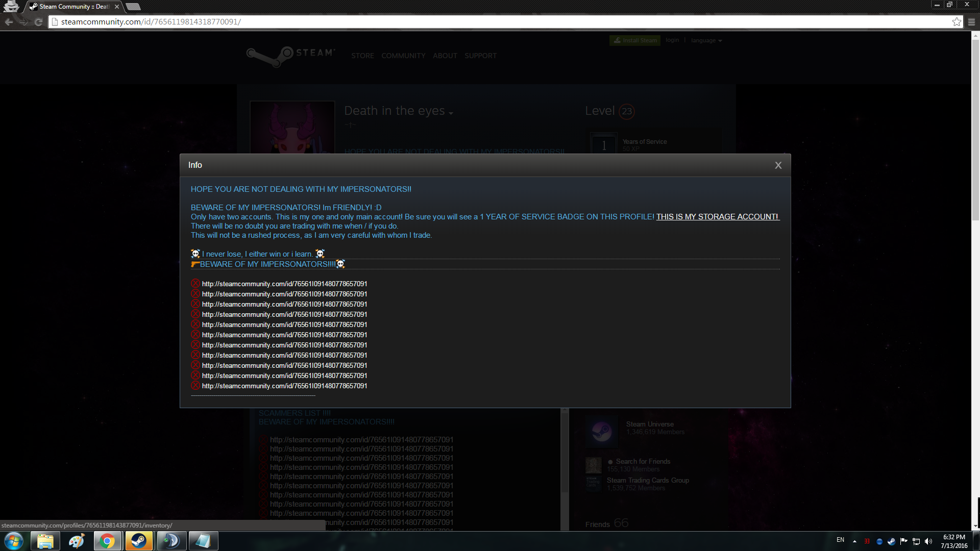Expand the language dropdown
This screenshot has width=980, height=551.
click(706, 40)
